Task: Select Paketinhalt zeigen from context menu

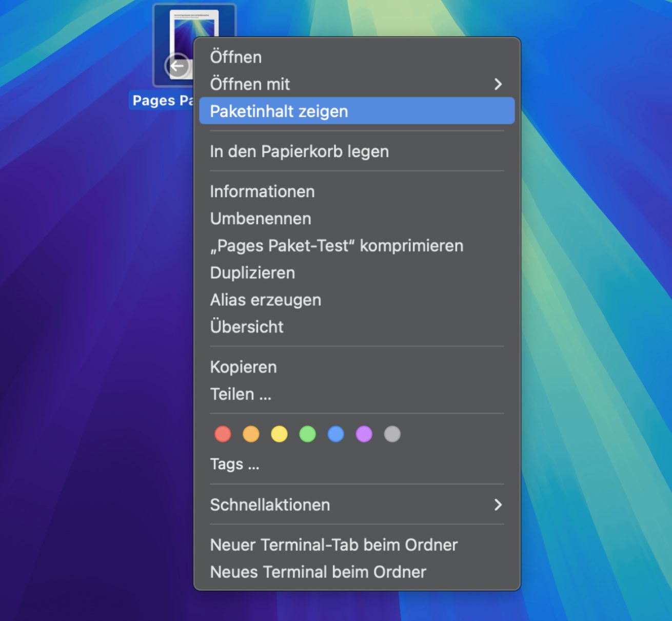Action: click(x=279, y=111)
